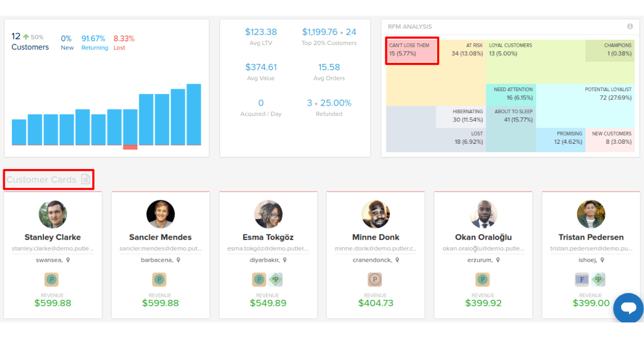Click the Customer Cards export document icon
The height and width of the screenshot is (338, 644).
(86, 179)
